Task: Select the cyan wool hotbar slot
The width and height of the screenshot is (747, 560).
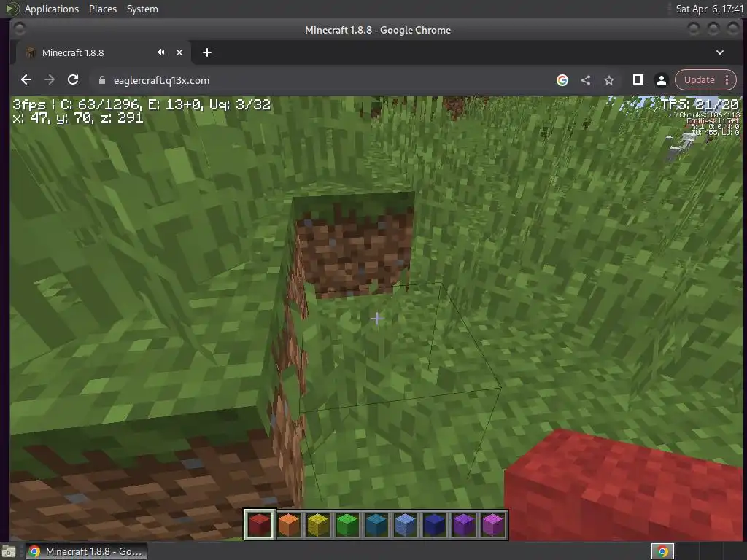Action: coord(376,525)
